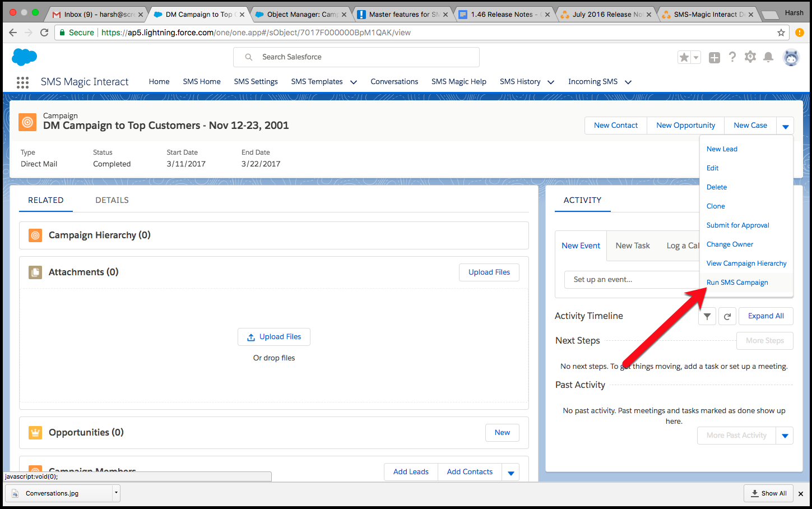Expand the SMS Templates nav dropdown
The width and height of the screenshot is (812, 509).
pos(354,82)
